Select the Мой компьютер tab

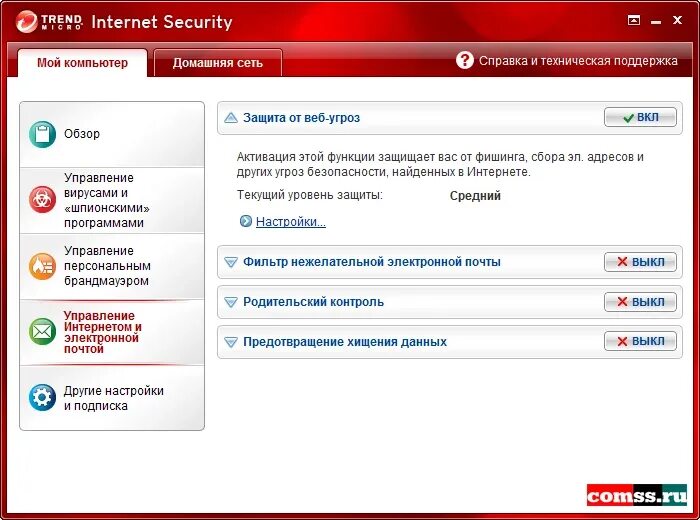pyautogui.click(x=83, y=62)
